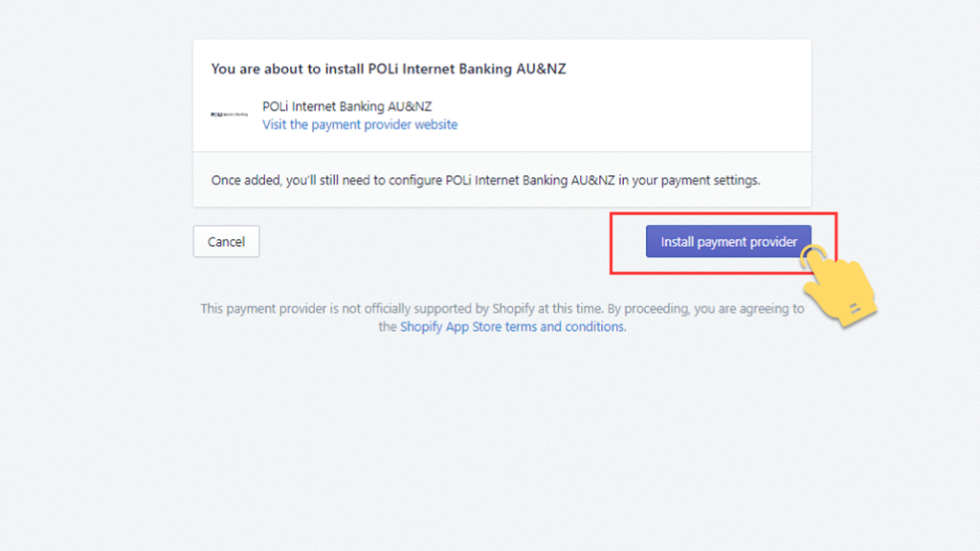Click the words 'terms and conditions' in the link
The height and width of the screenshot is (551, 980).
point(565,327)
